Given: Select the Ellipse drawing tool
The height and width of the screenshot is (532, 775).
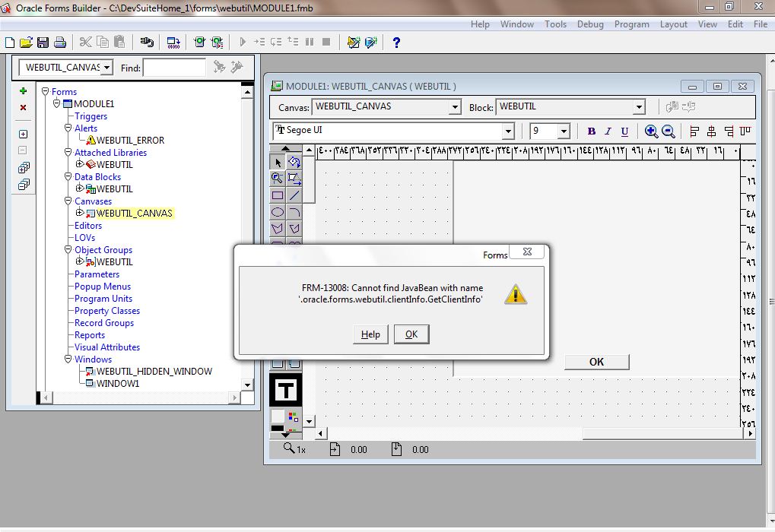Looking at the screenshot, I should tap(278, 212).
